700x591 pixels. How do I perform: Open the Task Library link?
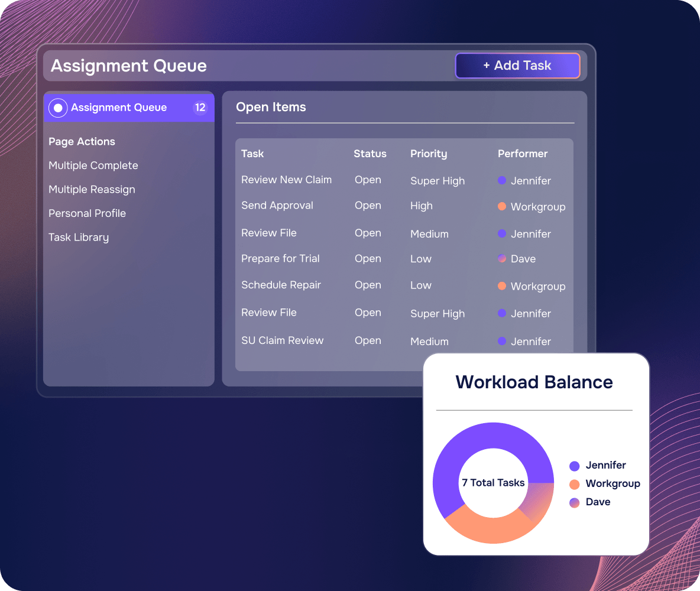click(79, 238)
